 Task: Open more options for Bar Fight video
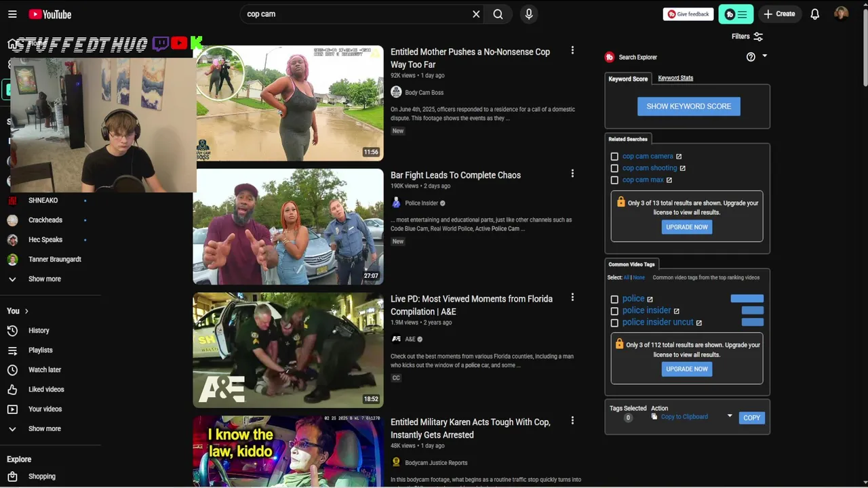(572, 174)
